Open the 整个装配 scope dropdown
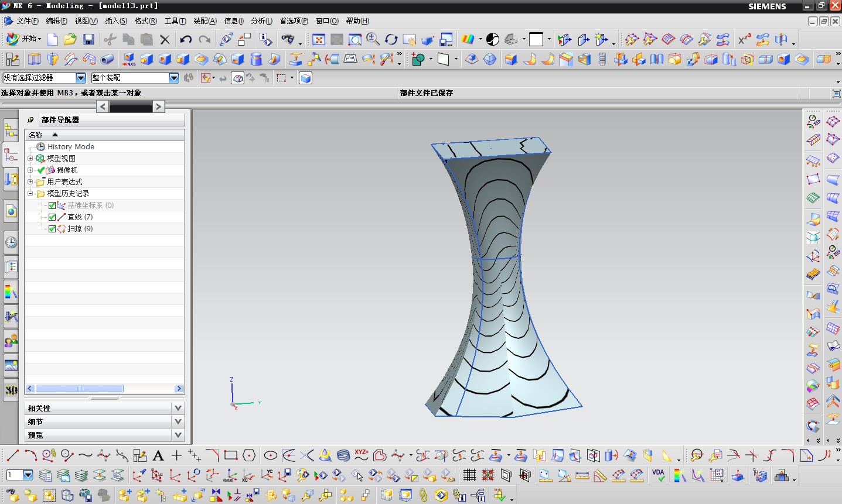 point(174,78)
